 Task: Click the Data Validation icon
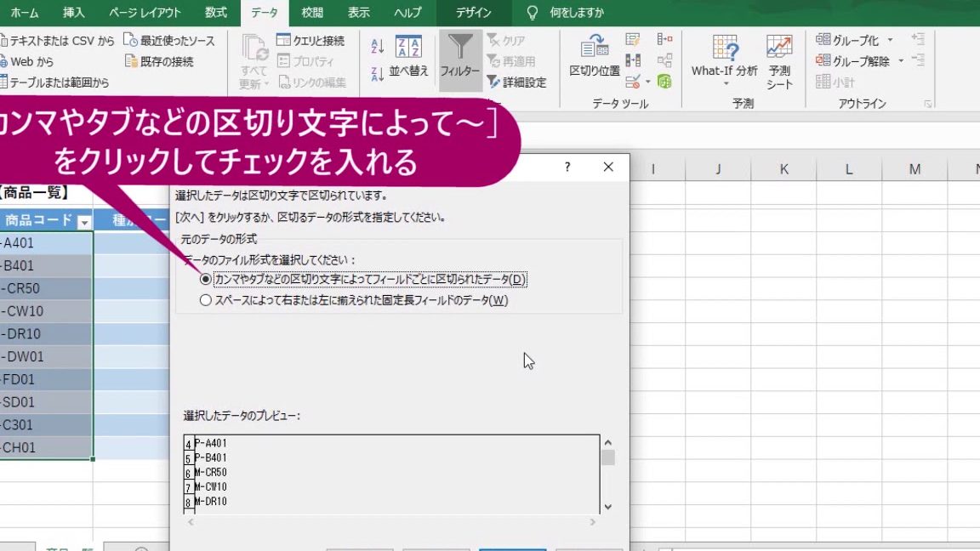tap(633, 82)
